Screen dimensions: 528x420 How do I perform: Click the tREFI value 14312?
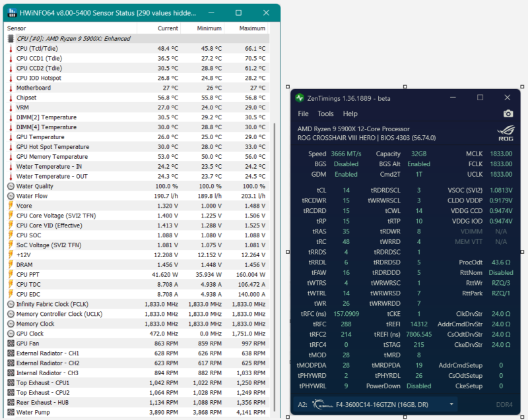[x=419, y=324]
